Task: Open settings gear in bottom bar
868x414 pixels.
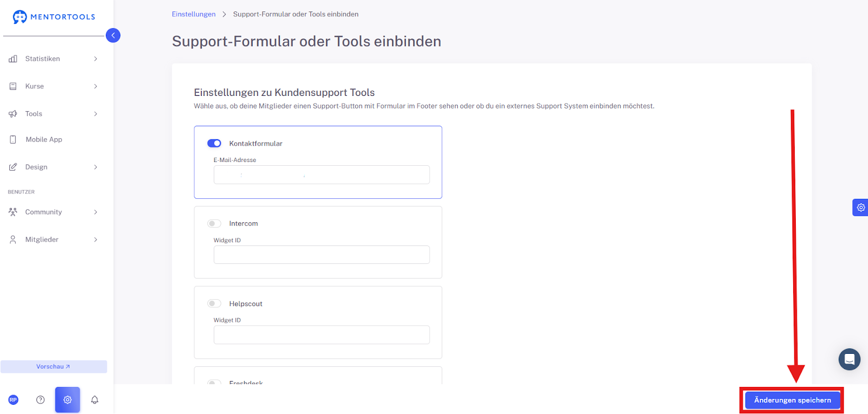Action: click(67, 400)
